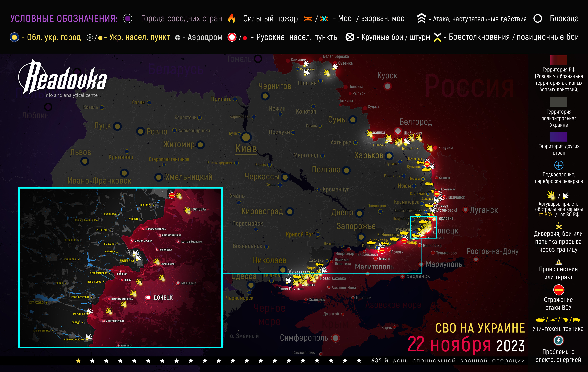Image resolution: width=588 pixels, height=372 pixels.
Task: Click the Lviv city marker
Action: [x=85, y=161]
